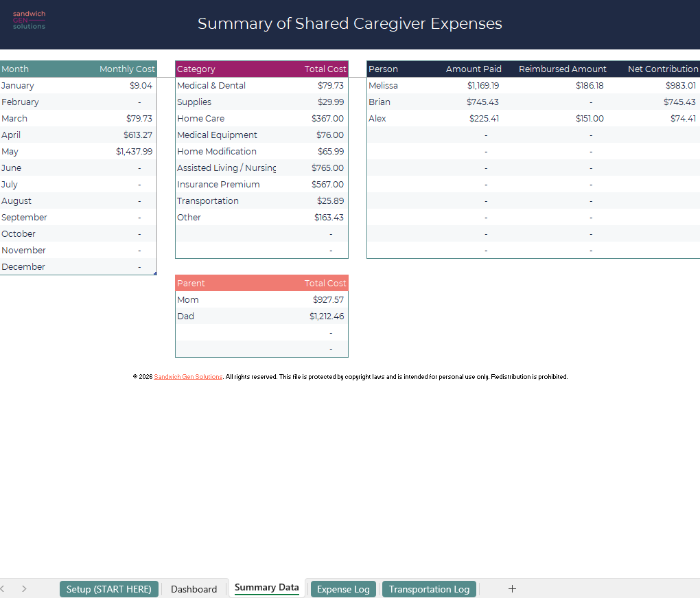
Task: Switch to the Dashboard sheet tab
Action: pyautogui.click(x=194, y=589)
